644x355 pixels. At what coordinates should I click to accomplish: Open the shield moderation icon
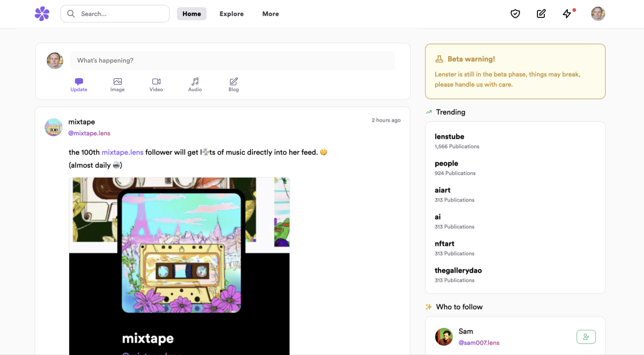coord(515,14)
